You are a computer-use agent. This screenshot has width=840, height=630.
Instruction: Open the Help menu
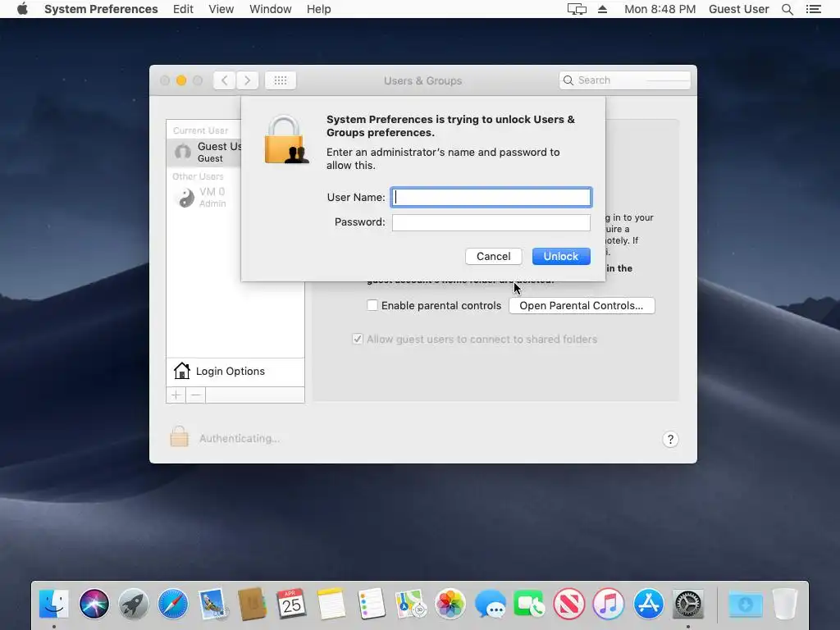coord(319,9)
